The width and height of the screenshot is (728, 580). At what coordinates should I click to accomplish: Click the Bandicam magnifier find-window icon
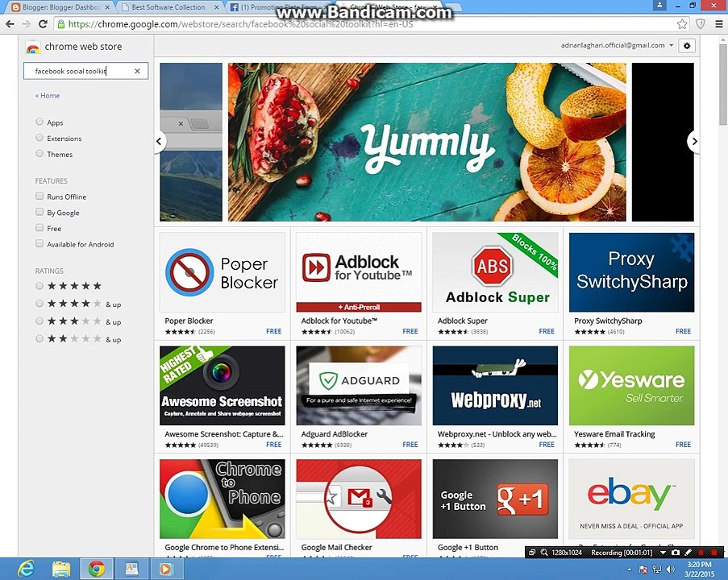pos(543,552)
